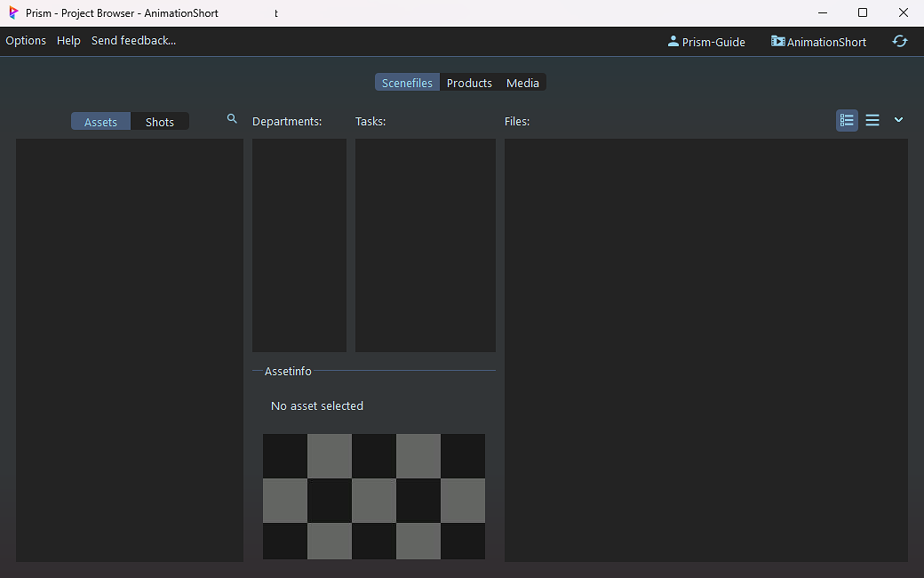This screenshot has width=924, height=578.
Task: Expand the files view options chevron
Action: 898,120
